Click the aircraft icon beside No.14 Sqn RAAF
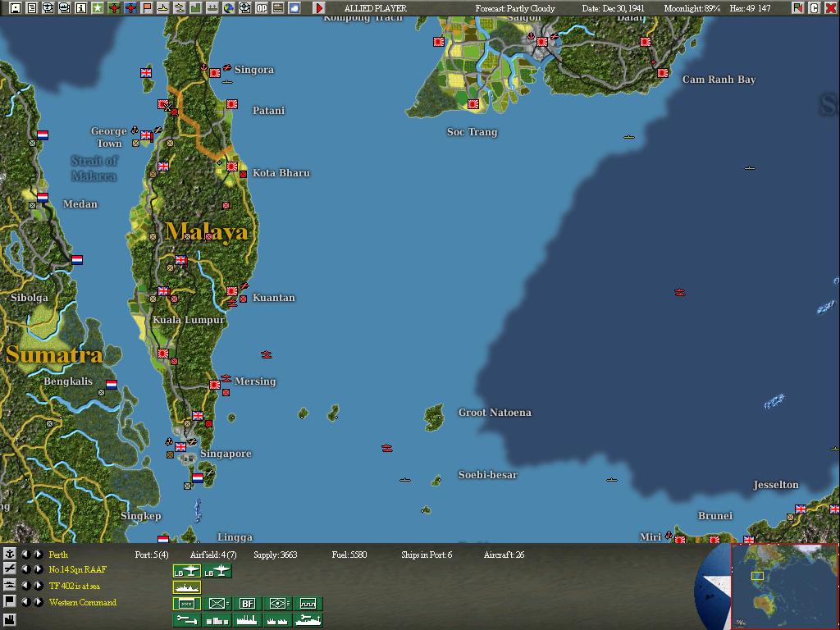Screen dimensions: 840x630 (x=9, y=569)
